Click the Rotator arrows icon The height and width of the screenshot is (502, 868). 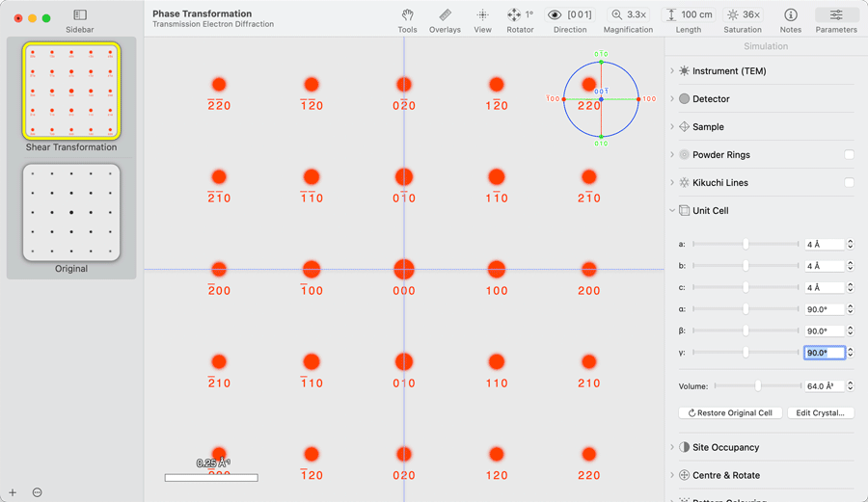tap(514, 14)
